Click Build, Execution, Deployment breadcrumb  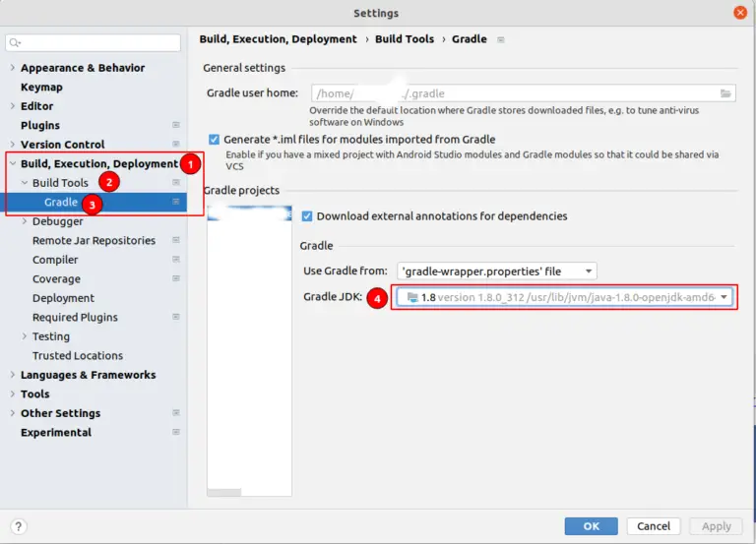279,39
